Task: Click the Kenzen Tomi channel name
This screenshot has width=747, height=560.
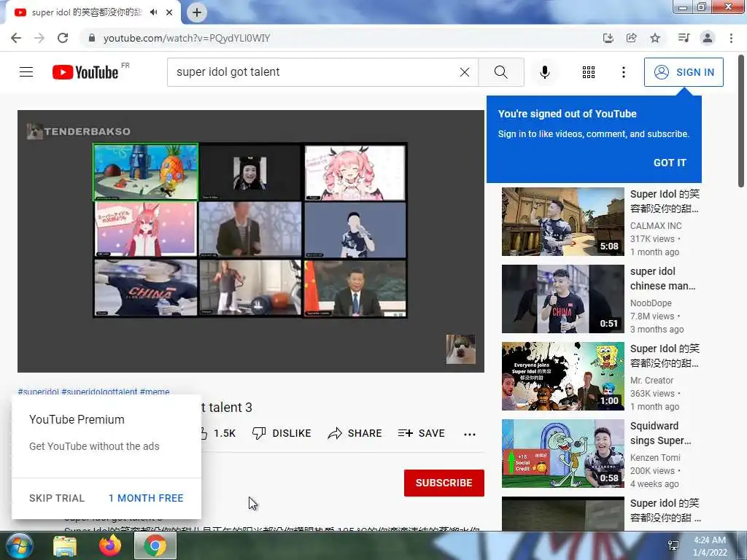Action: pos(655,458)
